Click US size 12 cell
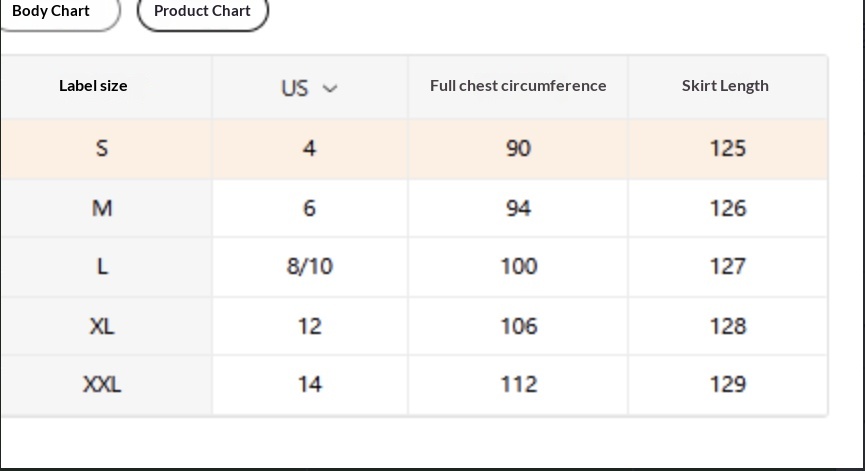 [309, 326]
